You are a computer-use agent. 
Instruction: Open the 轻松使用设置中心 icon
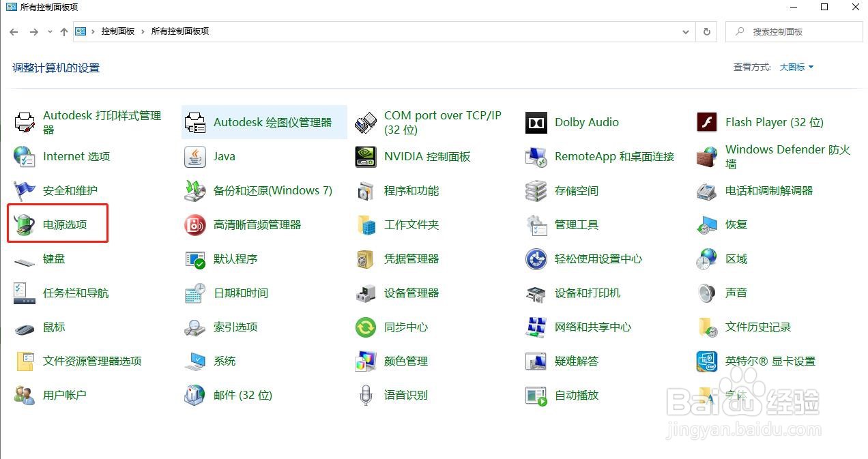[536, 259]
